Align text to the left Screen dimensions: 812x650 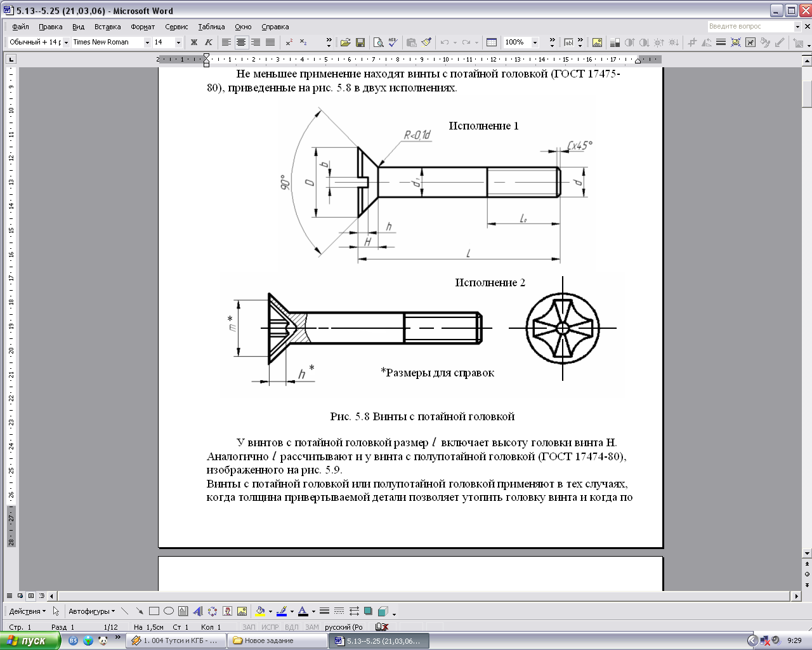(x=226, y=43)
